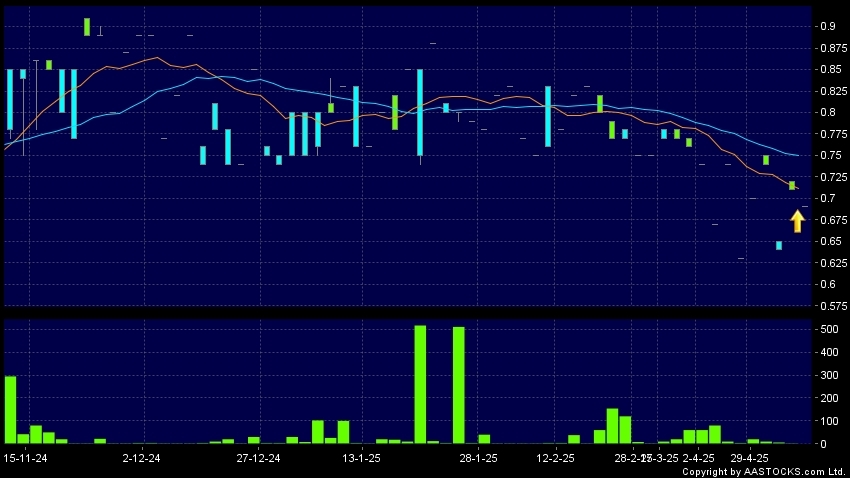This screenshot has height=478, width=850.
Task: Click the 0.9 price axis label
Action: coord(828,27)
